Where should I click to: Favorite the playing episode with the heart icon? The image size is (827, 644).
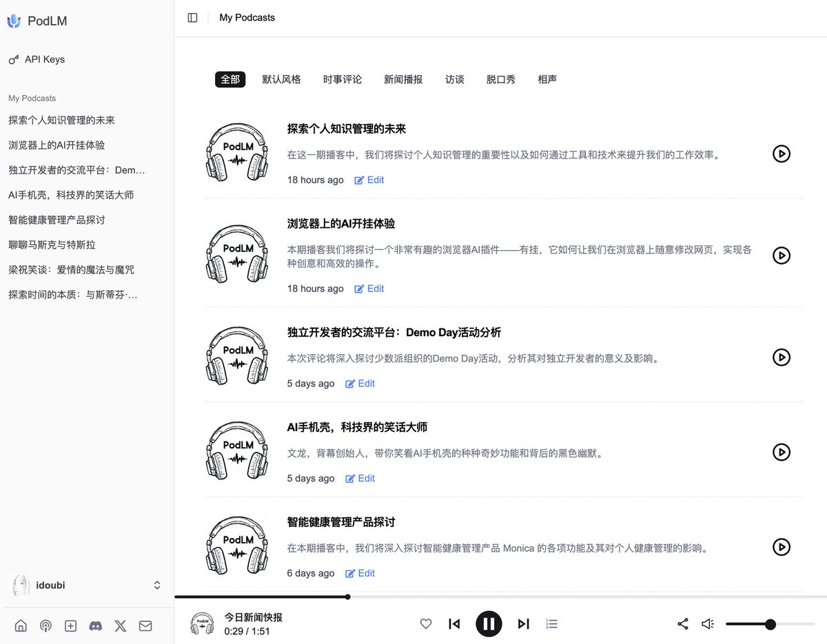click(x=425, y=623)
